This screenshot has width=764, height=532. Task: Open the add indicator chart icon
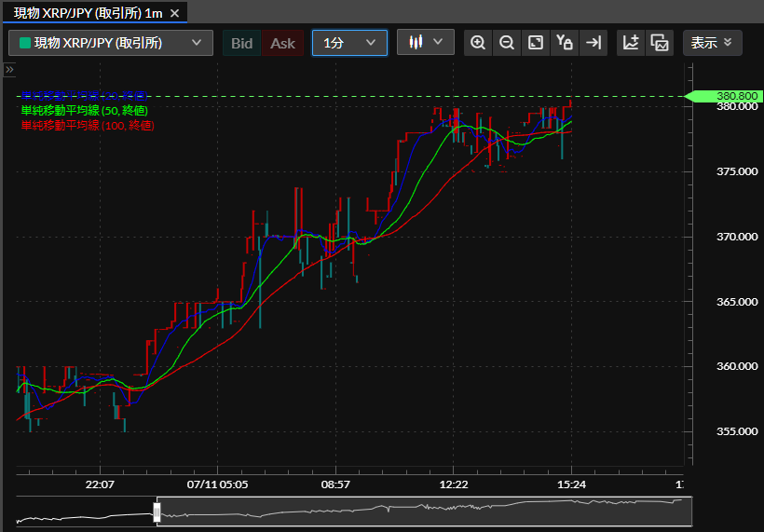(631, 43)
